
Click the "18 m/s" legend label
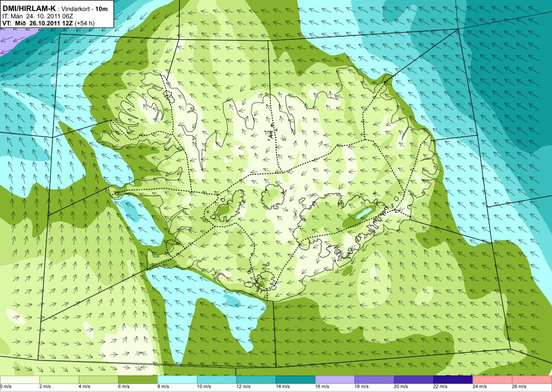[x=362, y=386]
